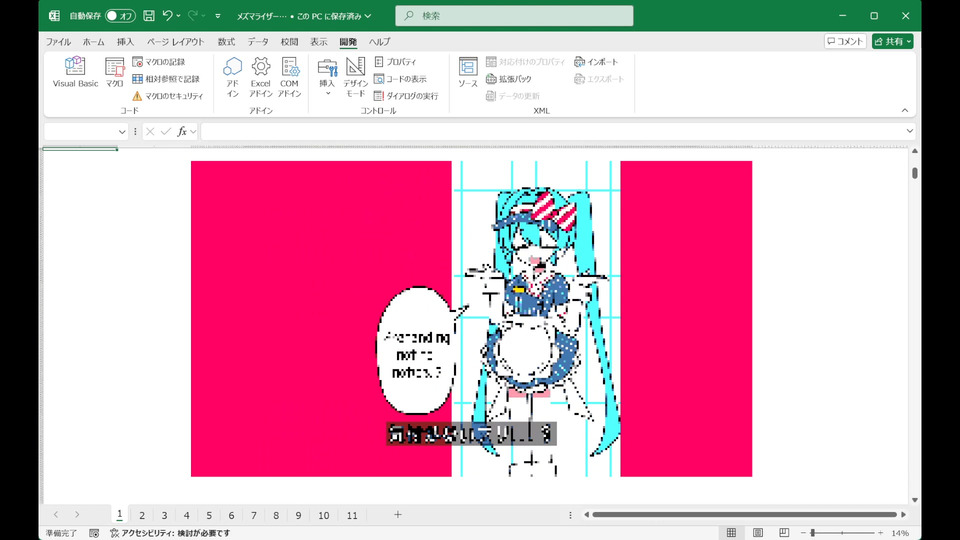Viewport: 960px width, 540px height.
Task: Open the アドイン (Add-ins) button
Action: pos(232,77)
